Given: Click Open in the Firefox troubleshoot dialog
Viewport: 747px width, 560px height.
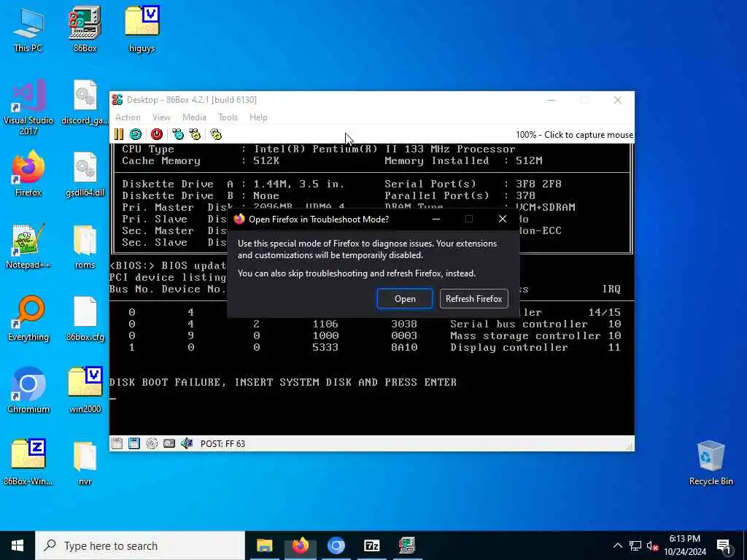Looking at the screenshot, I should (x=405, y=298).
